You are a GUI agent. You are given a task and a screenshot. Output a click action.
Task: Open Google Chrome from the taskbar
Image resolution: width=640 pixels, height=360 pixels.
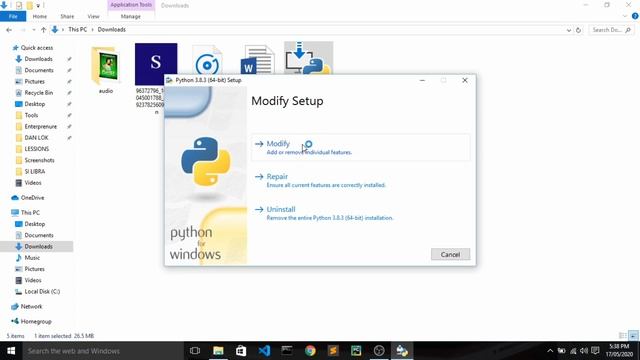tap(310, 351)
